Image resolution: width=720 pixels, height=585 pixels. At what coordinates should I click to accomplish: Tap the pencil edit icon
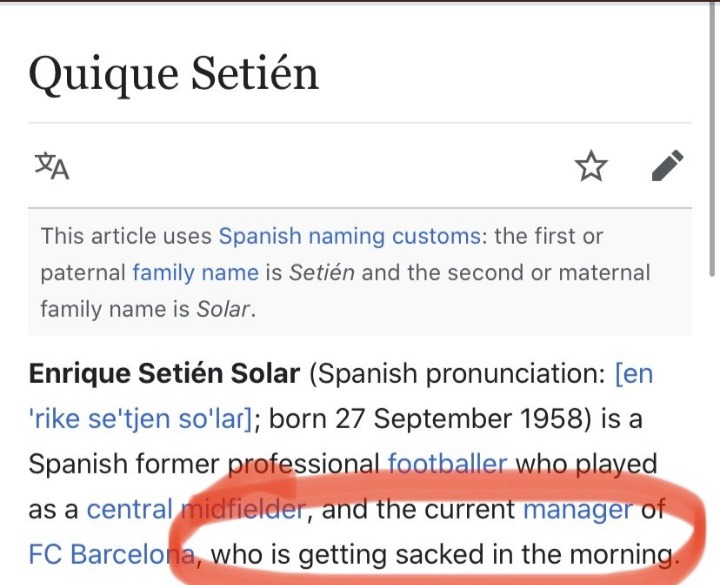(x=667, y=166)
